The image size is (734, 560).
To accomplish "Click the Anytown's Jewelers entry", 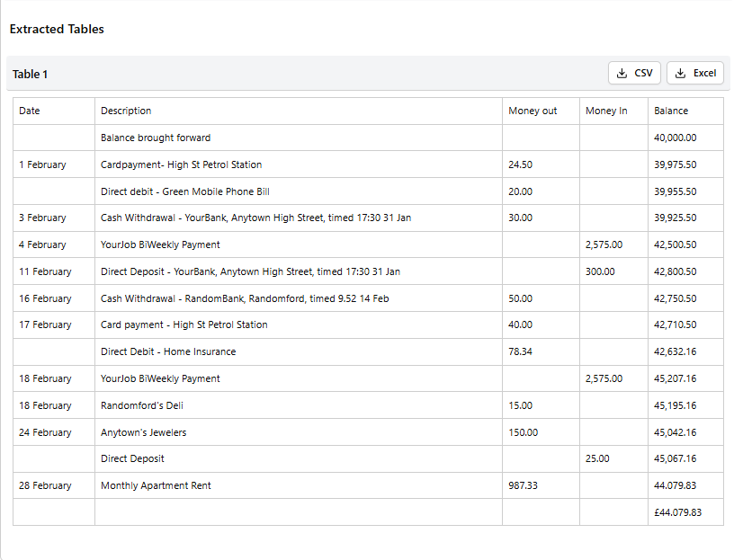I will [144, 432].
